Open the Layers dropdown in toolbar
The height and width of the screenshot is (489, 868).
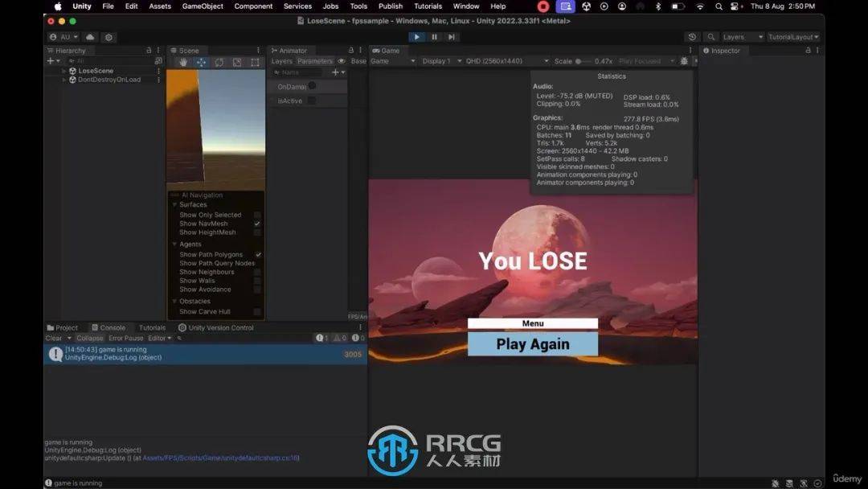pos(743,37)
